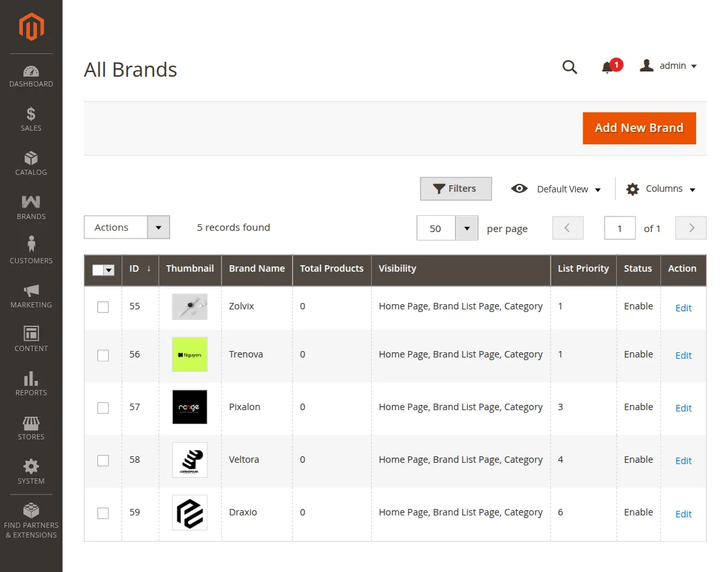Open Find Partners & Extensions icon
728x572 pixels.
pos(31,510)
